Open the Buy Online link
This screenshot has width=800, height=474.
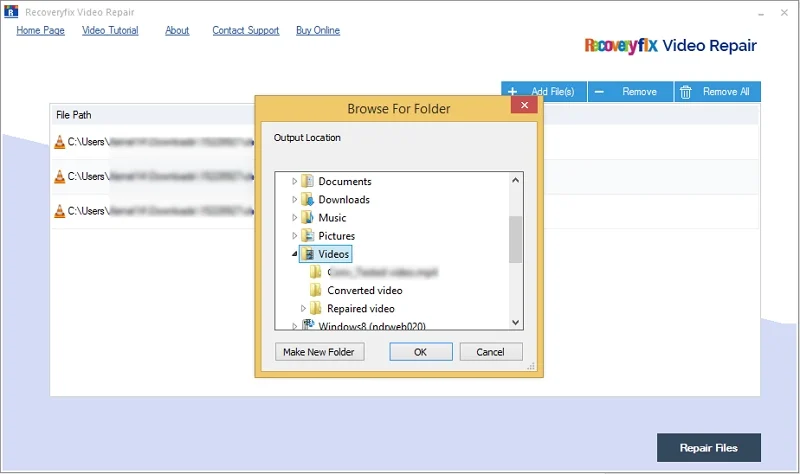point(318,31)
